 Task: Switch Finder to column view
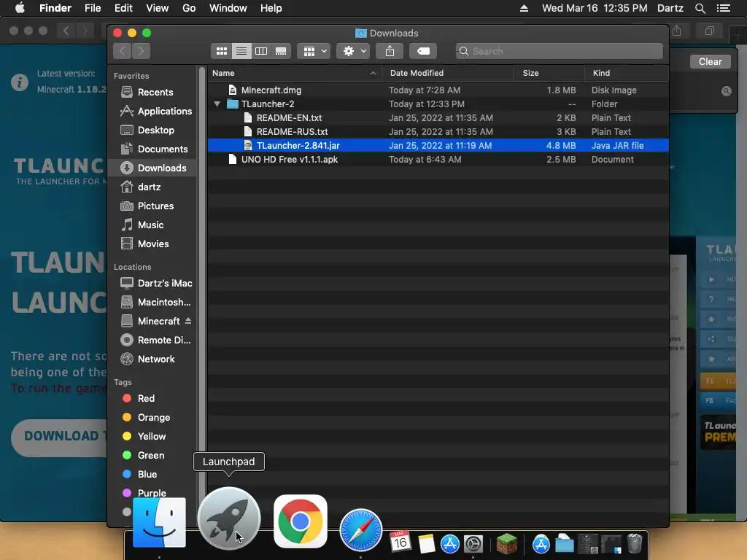point(261,51)
